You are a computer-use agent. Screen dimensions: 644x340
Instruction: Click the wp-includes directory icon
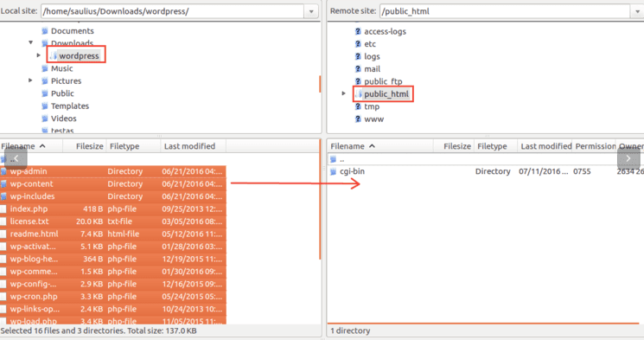coord(3,196)
